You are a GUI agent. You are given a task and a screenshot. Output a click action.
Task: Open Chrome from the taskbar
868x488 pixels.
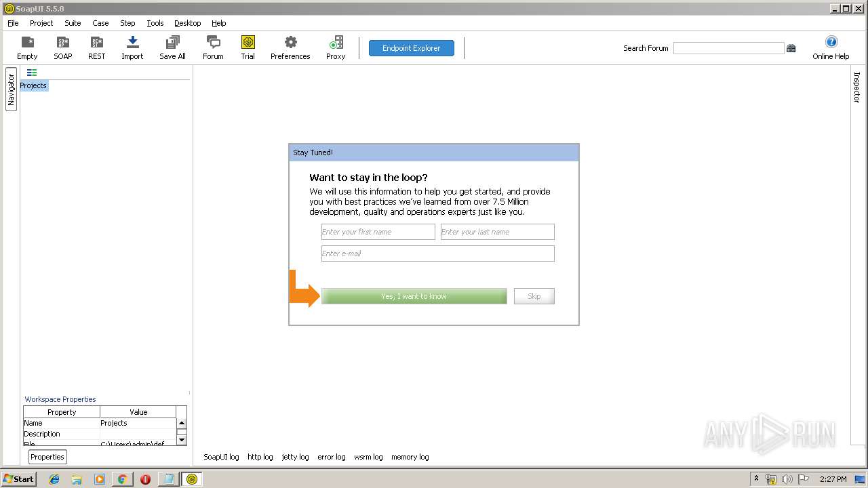[x=122, y=479]
